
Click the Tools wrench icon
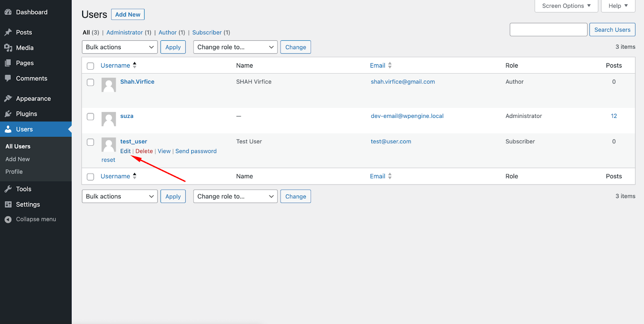tap(8, 189)
